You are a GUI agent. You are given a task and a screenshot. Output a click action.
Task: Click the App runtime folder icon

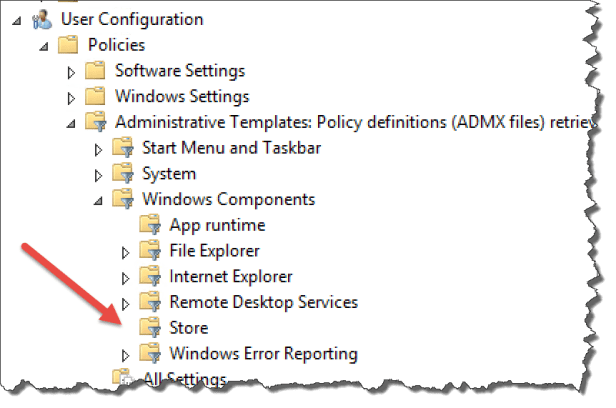pos(149,225)
